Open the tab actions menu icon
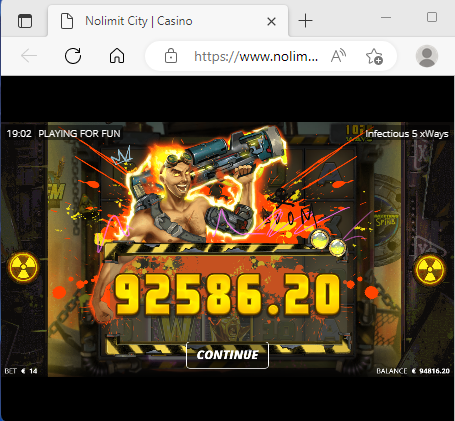Image resolution: width=455 pixels, height=421 pixels. tap(25, 21)
